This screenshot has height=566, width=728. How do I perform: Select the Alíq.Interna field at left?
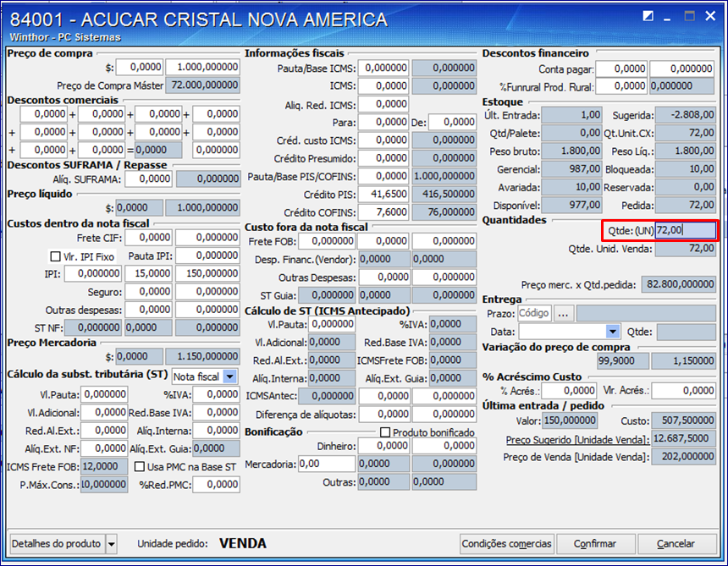(x=217, y=431)
